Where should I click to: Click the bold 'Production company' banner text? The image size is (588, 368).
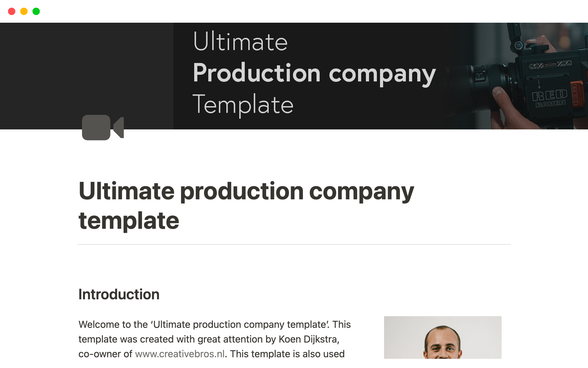(314, 73)
